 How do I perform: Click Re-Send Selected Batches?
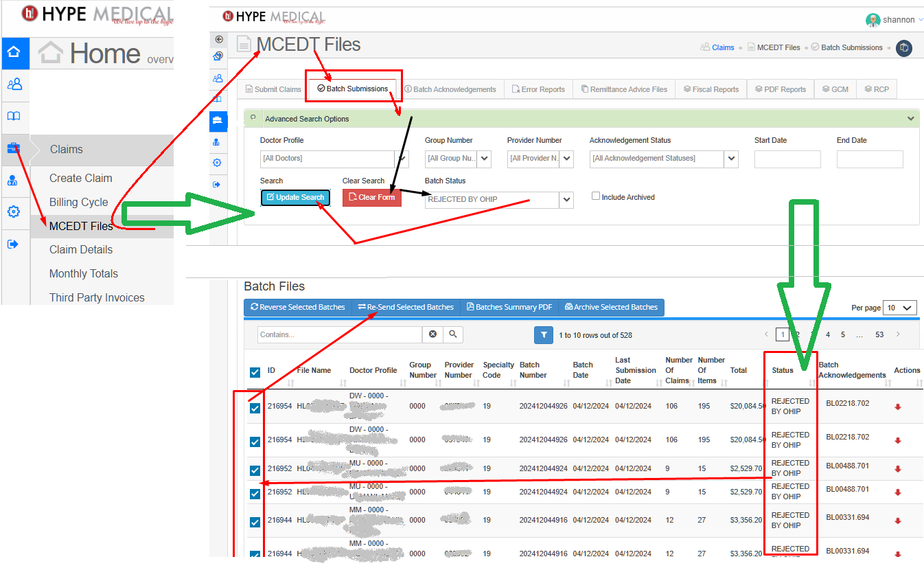click(x=406, y=307)
